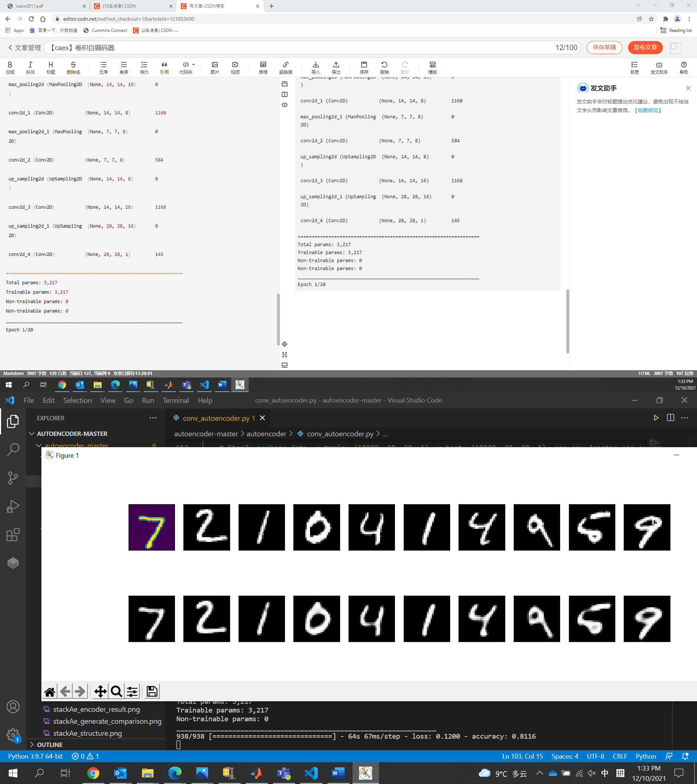Click the bold (加粗) icon in CSDN editor
This screenshot has height=784, width=697.
coord(10,67)
